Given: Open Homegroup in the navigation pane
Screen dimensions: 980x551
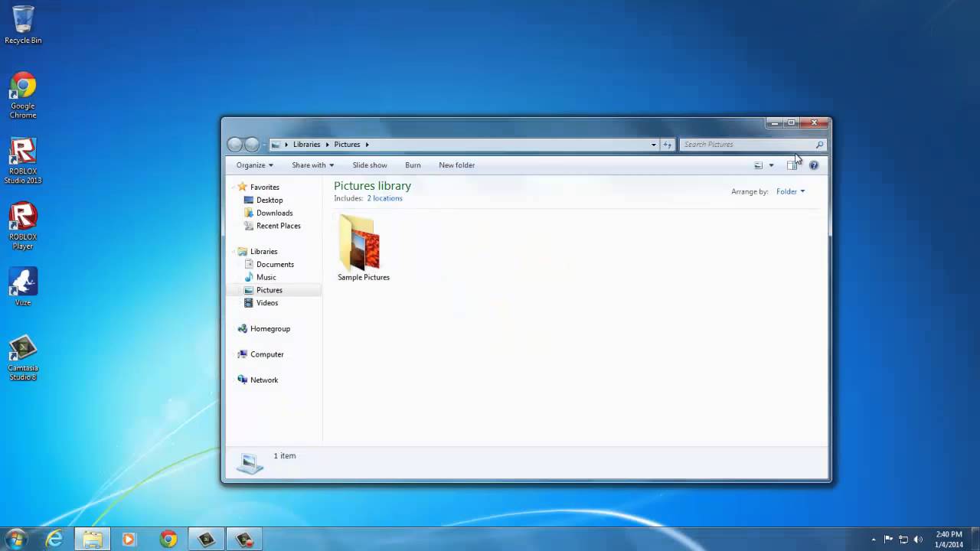Looking at the screenshot, I should (x=269, y=328).
